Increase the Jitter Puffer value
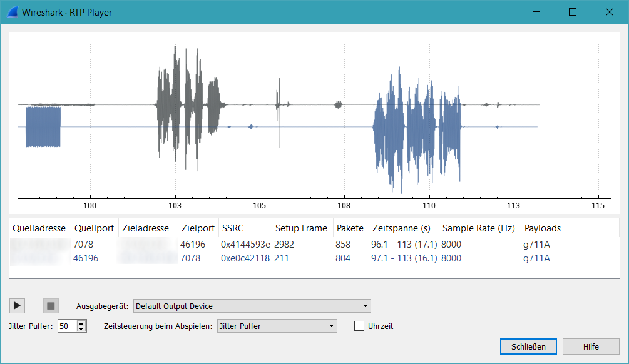The image size is (629, 364). (x=81, y=323)
